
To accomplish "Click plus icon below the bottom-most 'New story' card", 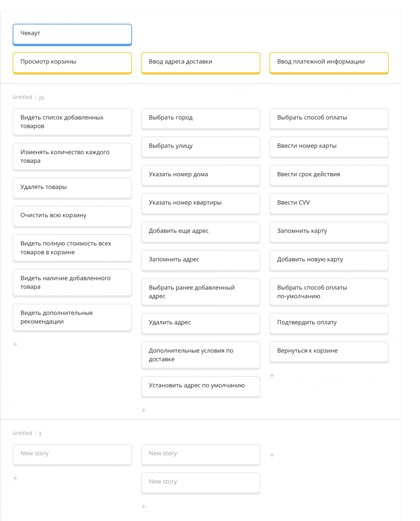I will (x=143, y=507).
